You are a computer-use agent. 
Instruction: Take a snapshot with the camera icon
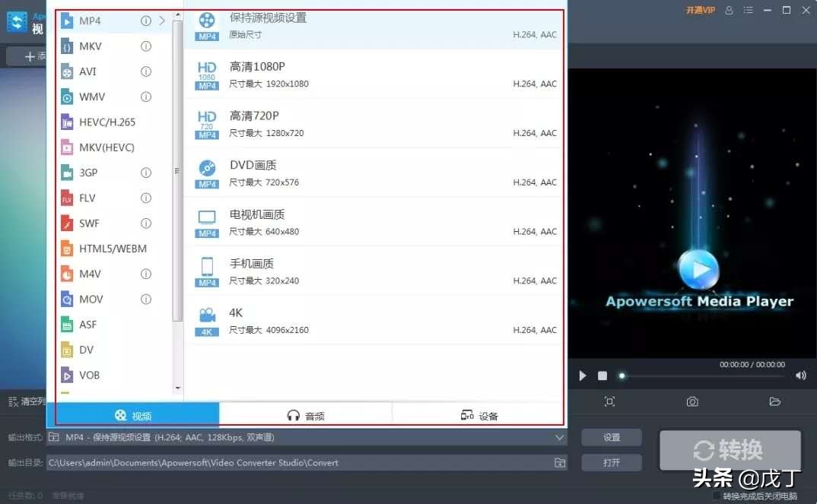point(691,401)
